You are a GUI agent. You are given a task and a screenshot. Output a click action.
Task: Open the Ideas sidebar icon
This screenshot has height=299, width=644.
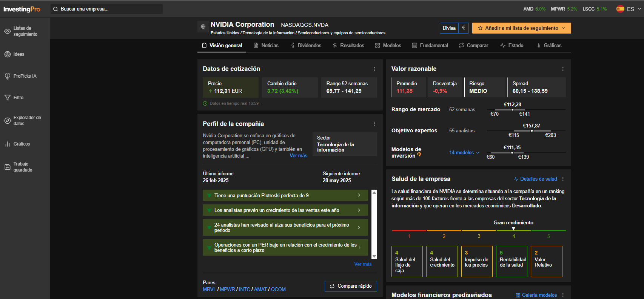click(x=8, y=54)
